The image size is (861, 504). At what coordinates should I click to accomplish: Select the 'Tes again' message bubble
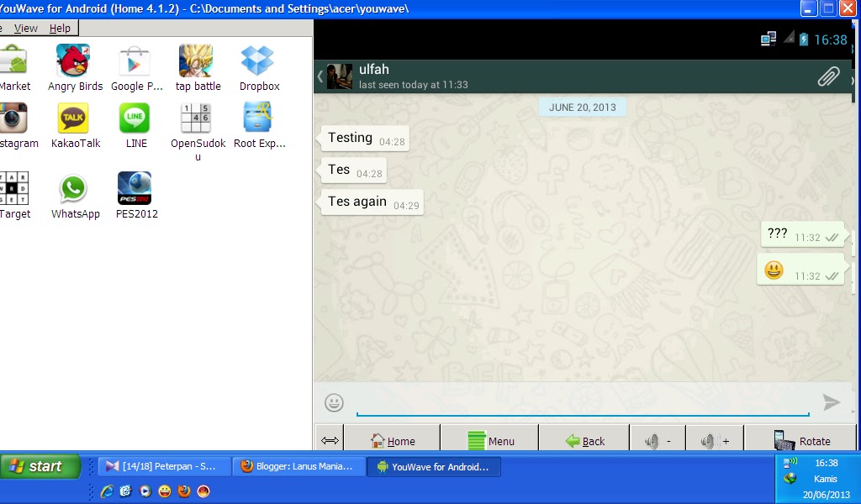pos(372,202)
